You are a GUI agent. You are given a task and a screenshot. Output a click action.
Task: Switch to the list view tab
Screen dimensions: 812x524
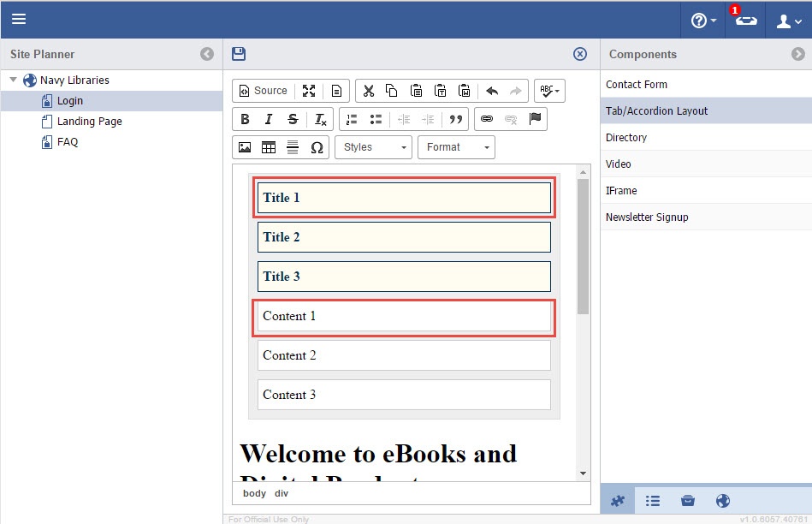pyautogui.click(x=653, y=501)
